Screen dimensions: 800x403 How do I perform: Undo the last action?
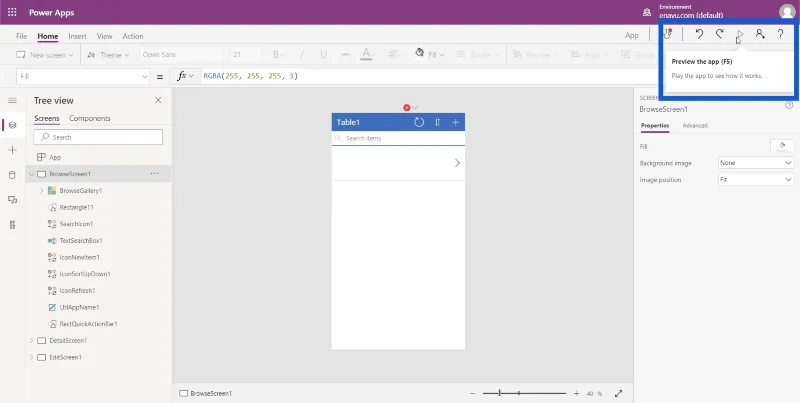pos(699,34)
